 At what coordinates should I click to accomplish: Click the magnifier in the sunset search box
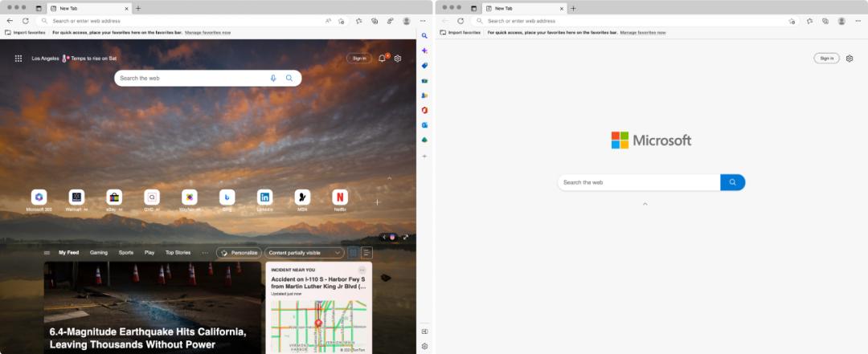[289, 78]
